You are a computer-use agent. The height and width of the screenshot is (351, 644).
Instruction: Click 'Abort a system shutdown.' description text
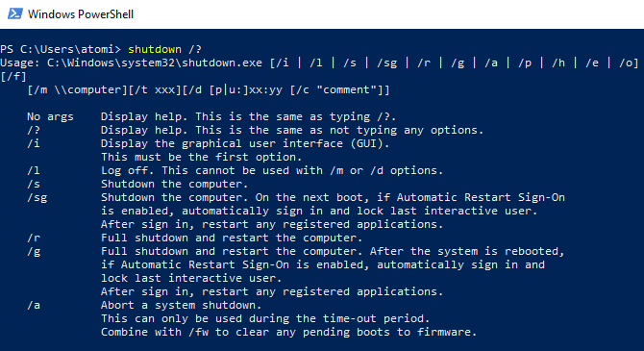pyautogui.click(x=181, y=306)
